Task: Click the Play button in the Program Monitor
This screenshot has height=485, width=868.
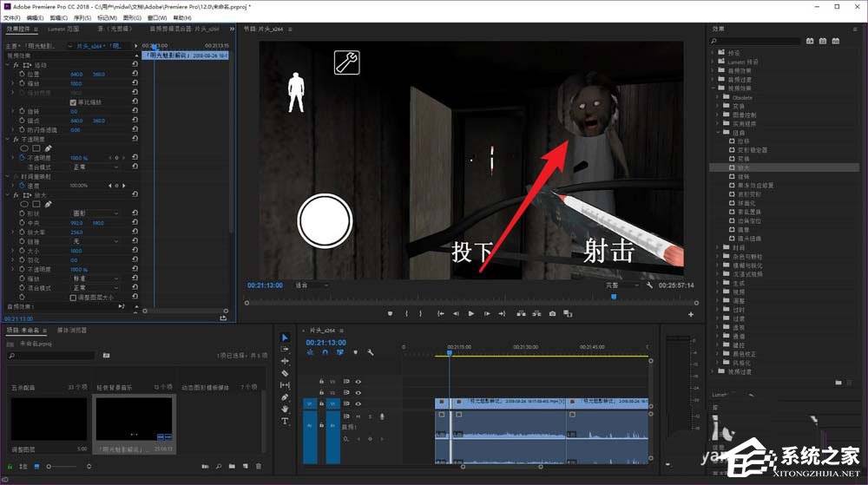Action: 470,313
